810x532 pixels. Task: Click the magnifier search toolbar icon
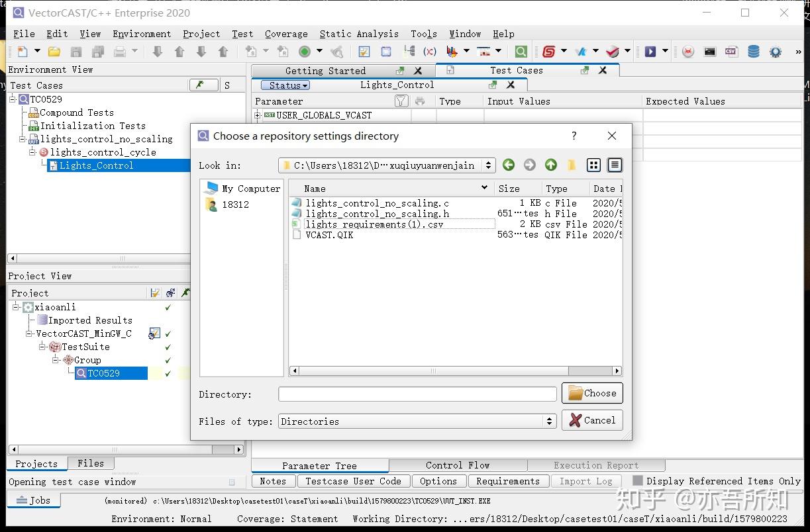[521, 52]
